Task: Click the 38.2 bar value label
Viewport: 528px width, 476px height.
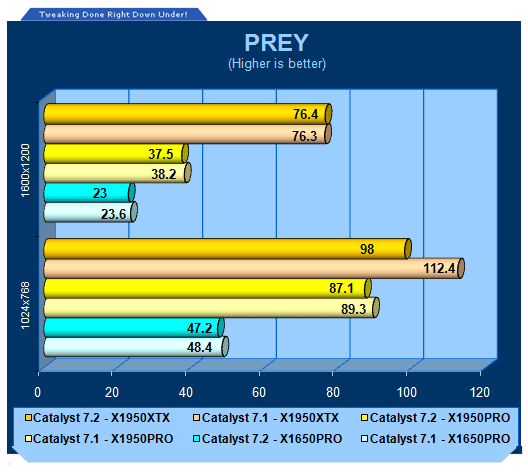Action: tap(164, 174)
